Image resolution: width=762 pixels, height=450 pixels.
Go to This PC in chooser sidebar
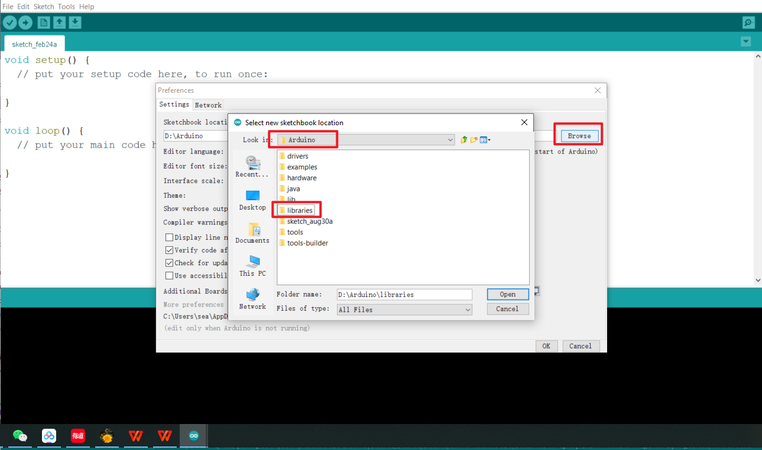click(x=252, y=266)
